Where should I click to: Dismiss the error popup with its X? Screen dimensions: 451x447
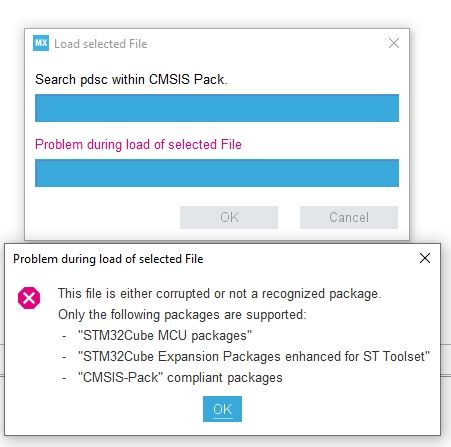(x=425, y=258)
